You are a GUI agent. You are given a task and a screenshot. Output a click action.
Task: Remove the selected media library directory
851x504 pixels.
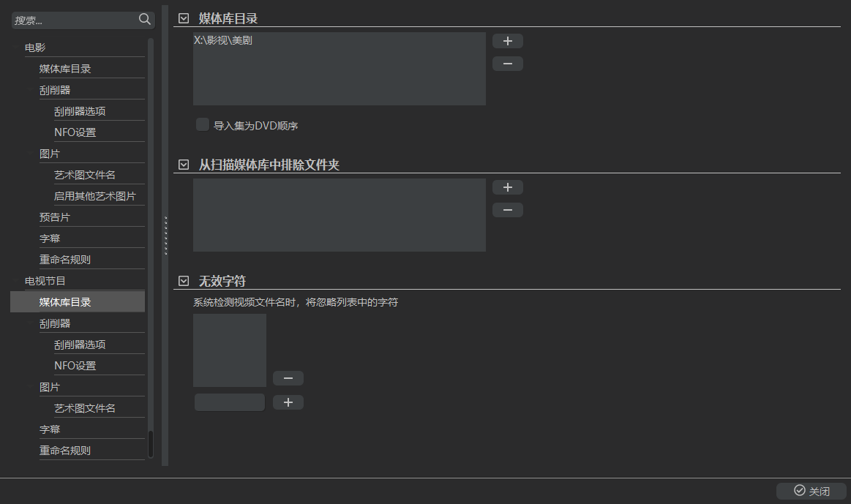(507, 64)
